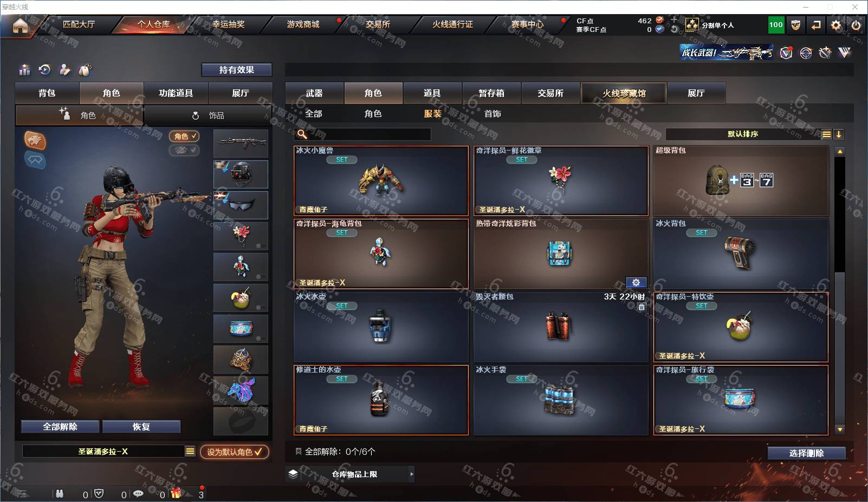The image size is (868, 502).
Task: Switch to the 火线珍藏馆 tab
Action: [624, 93]
